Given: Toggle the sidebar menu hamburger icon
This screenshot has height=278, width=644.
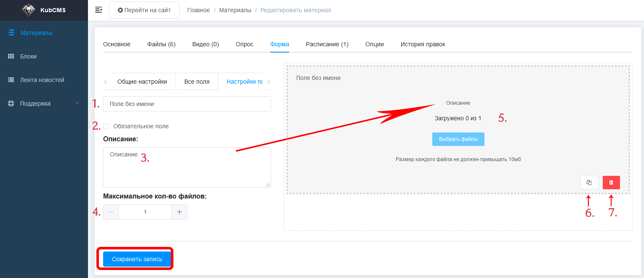Looking at the screenshot, I should click(98, 10).
